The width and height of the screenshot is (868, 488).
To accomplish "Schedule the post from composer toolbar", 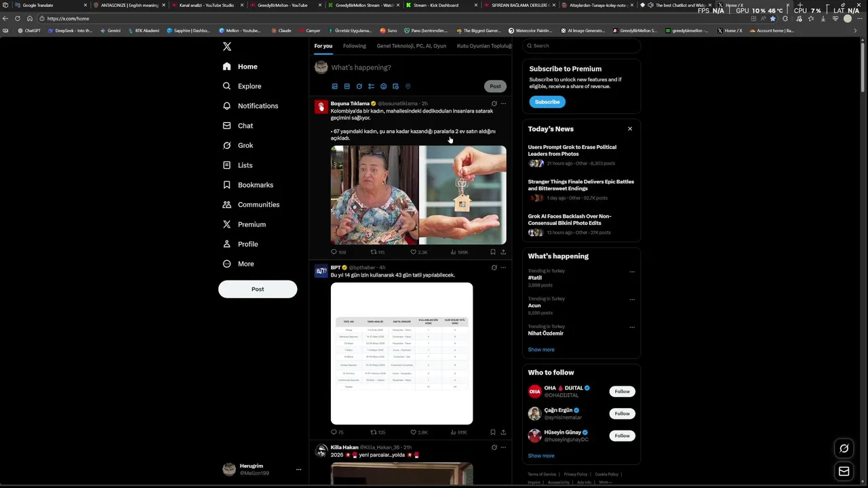I will point(395,86).
